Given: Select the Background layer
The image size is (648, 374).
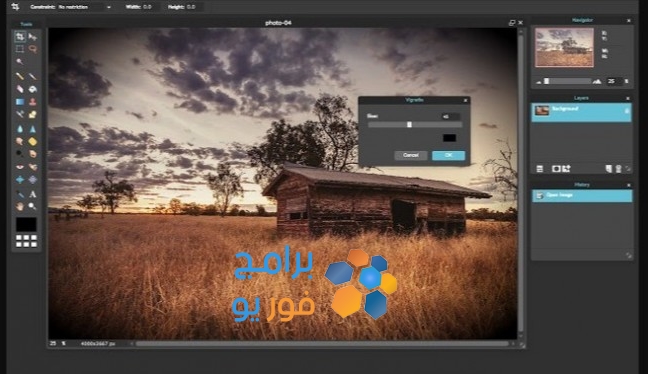Looking at the screenshot, I should 581,112.
